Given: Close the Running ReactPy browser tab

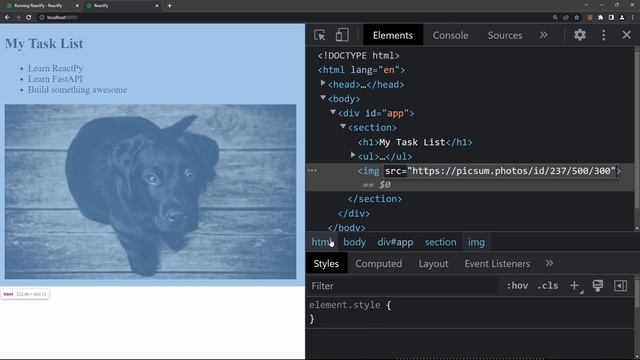Looking at the screenshot, I should 77,6.
